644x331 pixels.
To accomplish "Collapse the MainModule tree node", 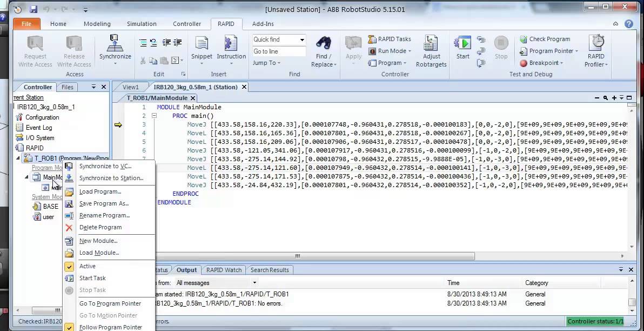I will [26, 177].
